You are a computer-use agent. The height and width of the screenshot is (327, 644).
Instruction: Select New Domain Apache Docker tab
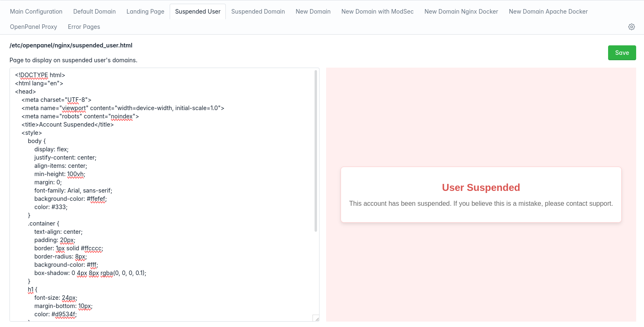(548, 12)
